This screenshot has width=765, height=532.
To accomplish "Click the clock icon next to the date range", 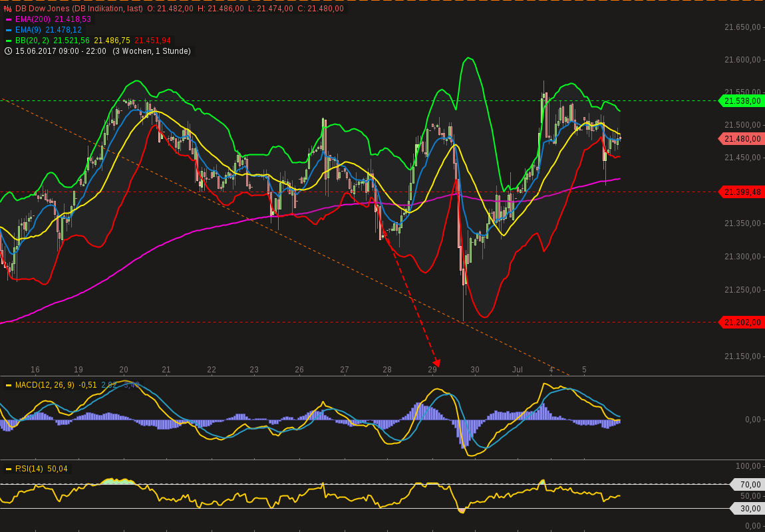I will (9, 51).
